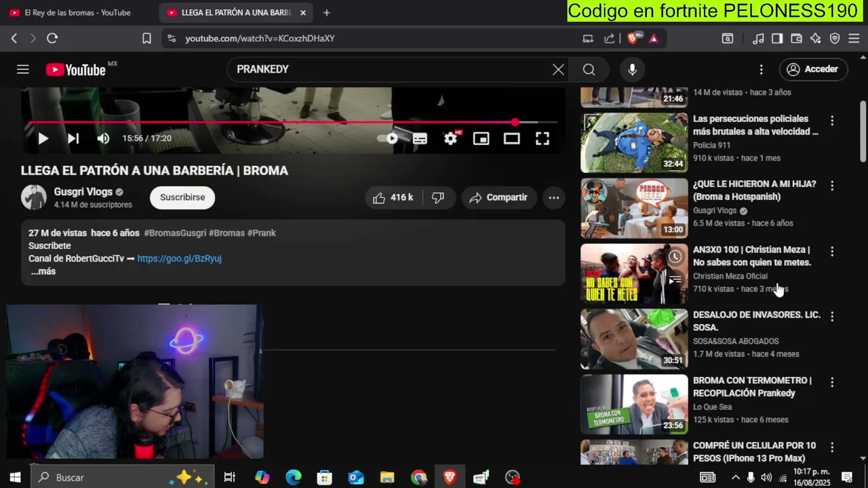Mute the video volume
The height and width of the screenshot is (488, 868).
[x=103, y=138]
